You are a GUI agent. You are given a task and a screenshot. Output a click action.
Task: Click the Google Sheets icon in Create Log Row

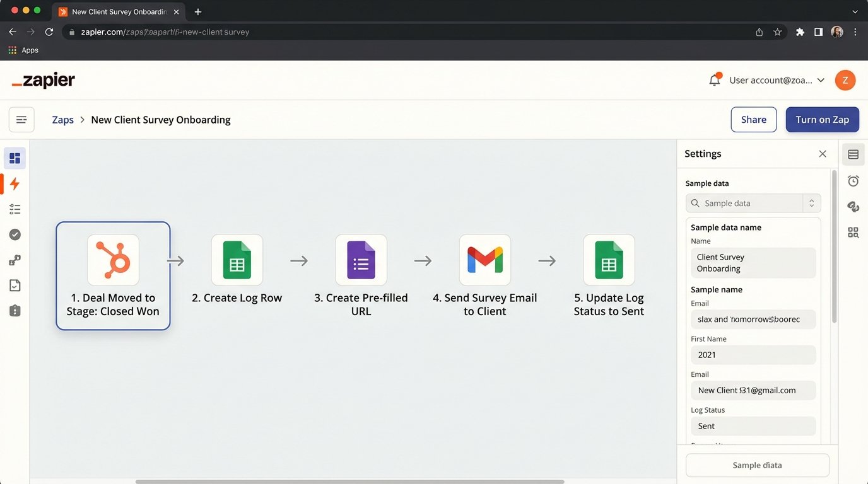point(237,259)
